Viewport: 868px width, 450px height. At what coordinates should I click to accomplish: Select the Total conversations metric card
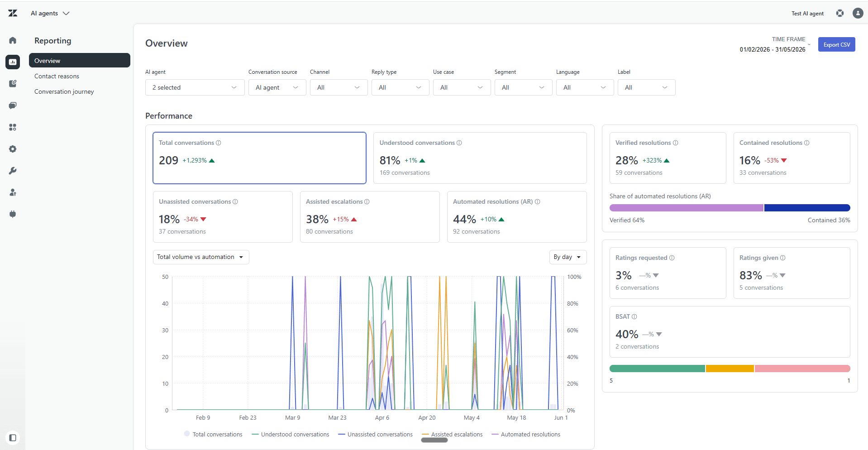[x=259, y=158]
